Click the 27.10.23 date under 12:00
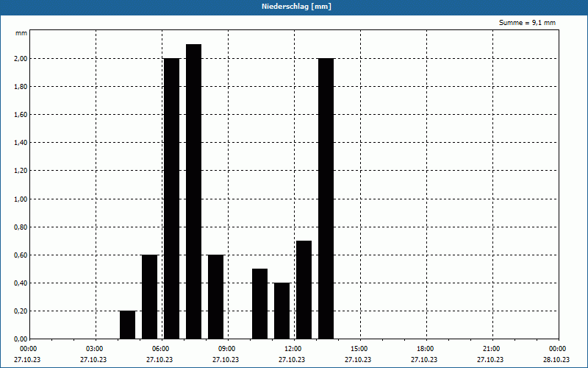The image size is (588, 368). (292, 359)
